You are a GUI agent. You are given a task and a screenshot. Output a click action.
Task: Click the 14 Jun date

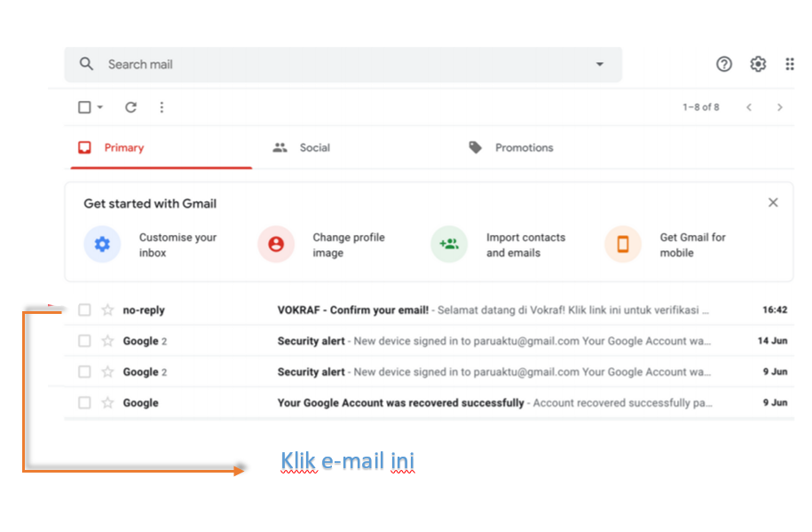tap(772, 341)
